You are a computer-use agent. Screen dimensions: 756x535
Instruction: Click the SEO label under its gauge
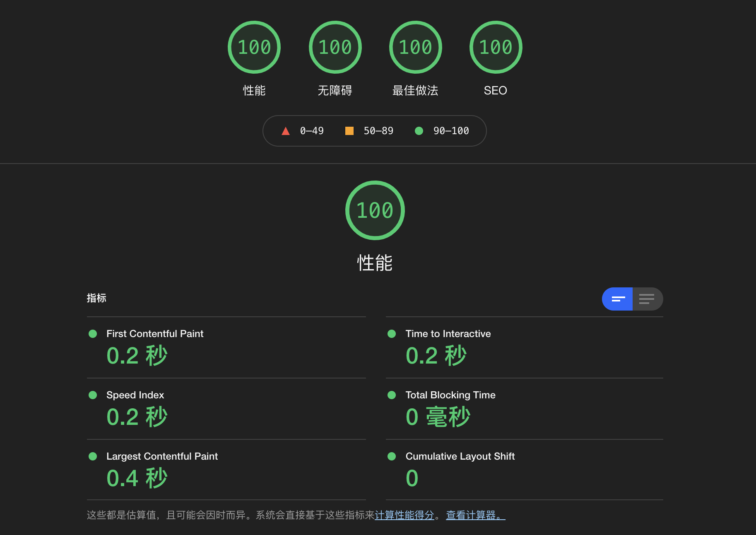pos(496,90)
